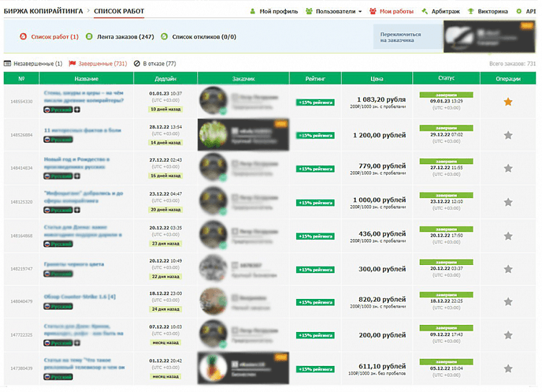
Task: Star order 148526884 in Операции column
Action: [508, 135]
